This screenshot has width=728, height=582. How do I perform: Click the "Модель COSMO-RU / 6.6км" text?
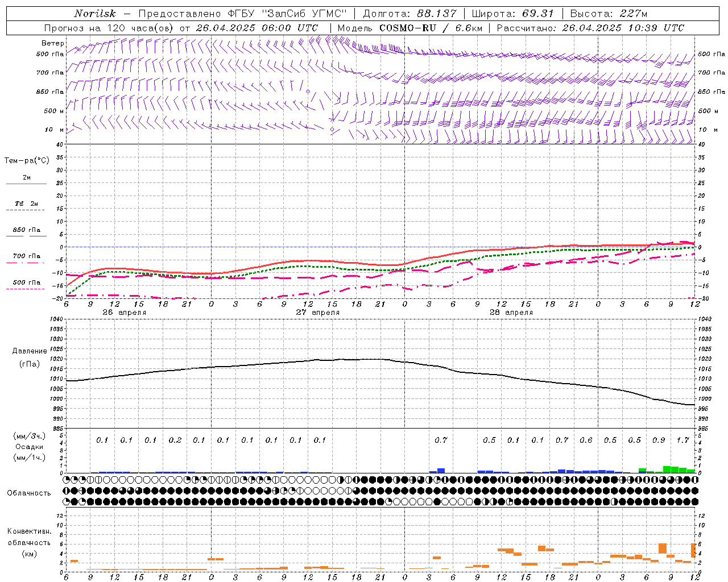[x=409, y=28]
